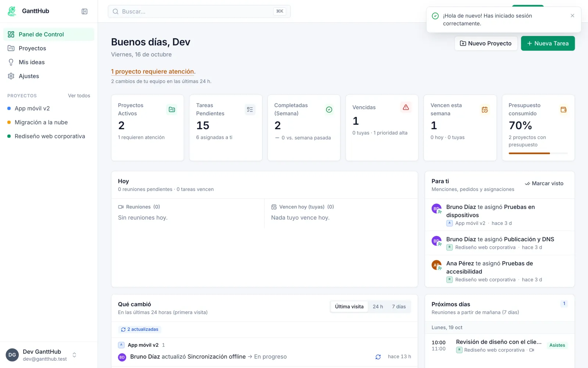Viewport: 588px width, 368px height.
Task: Click the Próximos días count badge
Action: pos(564,304)
